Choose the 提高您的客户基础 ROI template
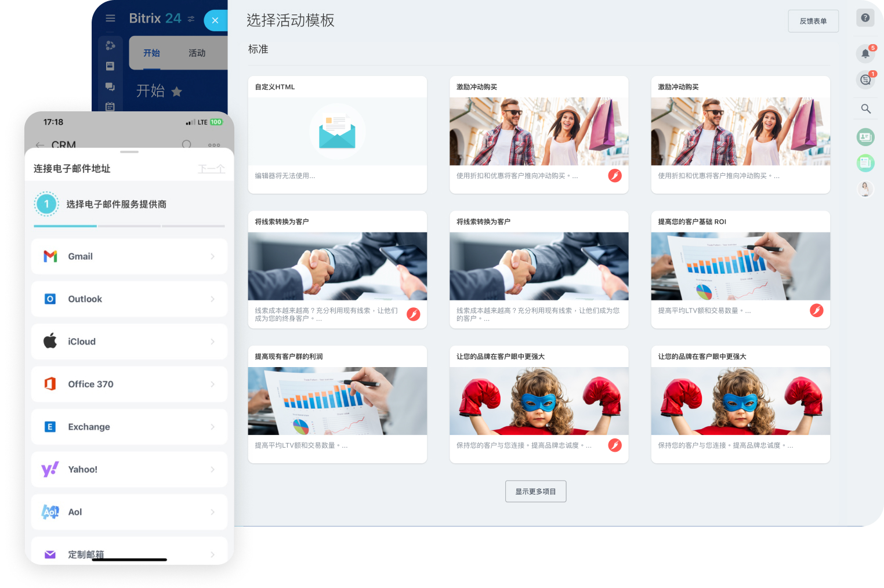 (x=740, y=269)
